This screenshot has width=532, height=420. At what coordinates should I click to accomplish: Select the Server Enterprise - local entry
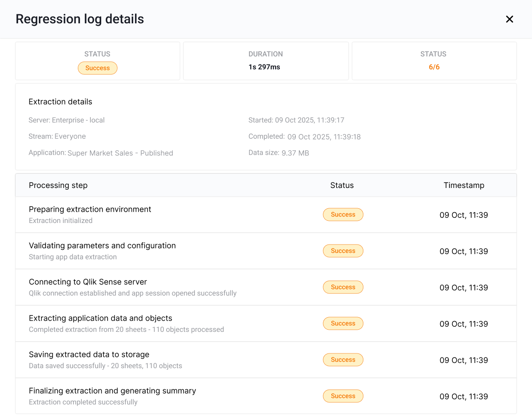66,120
